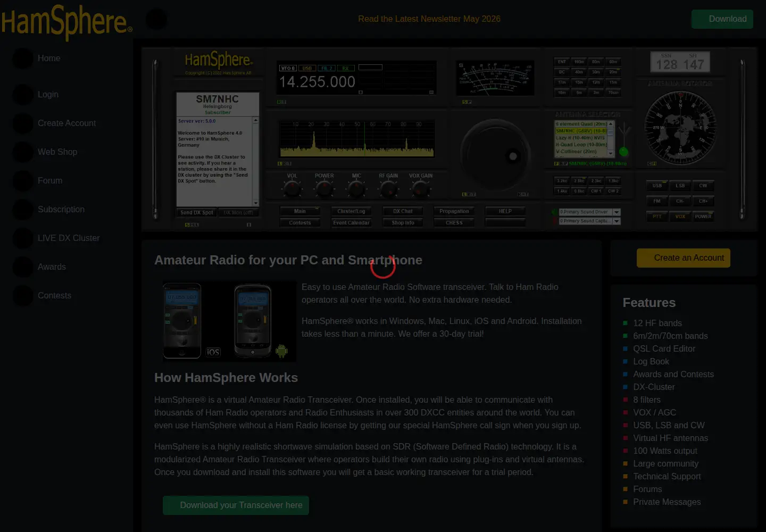766x532 pixels.
Task: Open the Latest Newsletter May 2026 link
Action: [x=429, y=19]
